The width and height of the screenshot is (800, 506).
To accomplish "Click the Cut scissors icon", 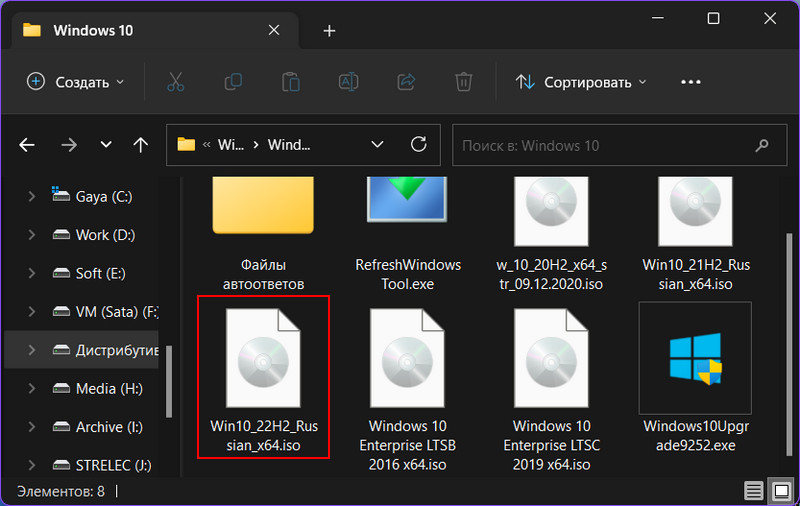I will click(x=176, y=82).
